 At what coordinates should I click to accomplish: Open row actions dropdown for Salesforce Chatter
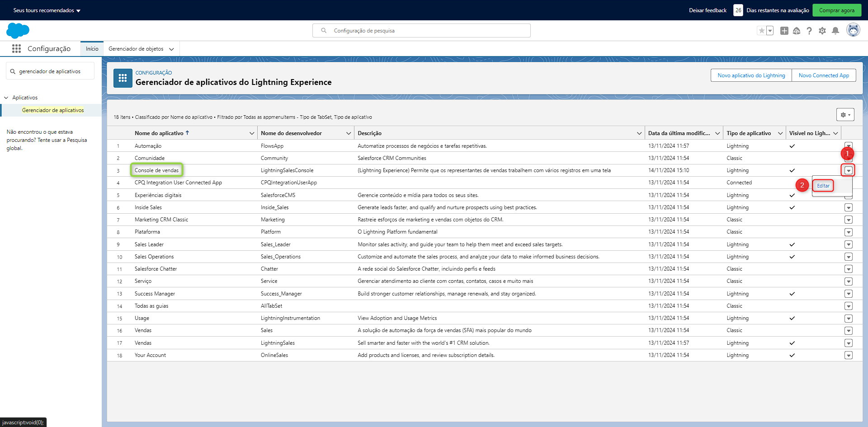coord(849,269)
